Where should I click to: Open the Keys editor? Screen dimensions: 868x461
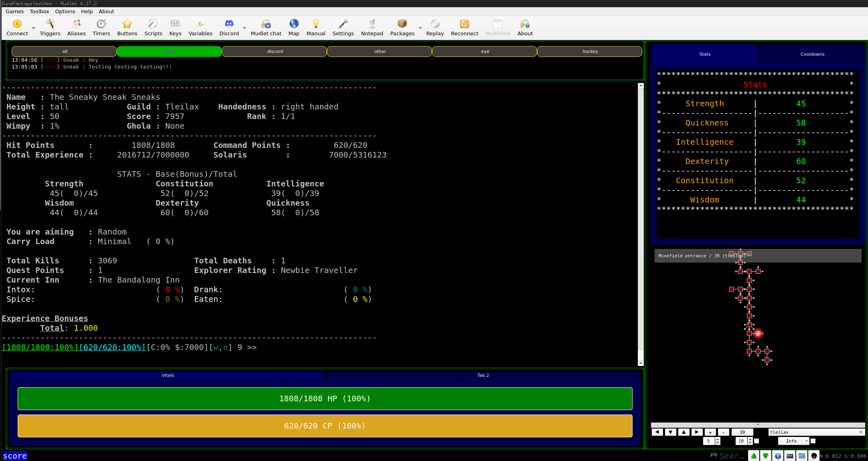175,28
